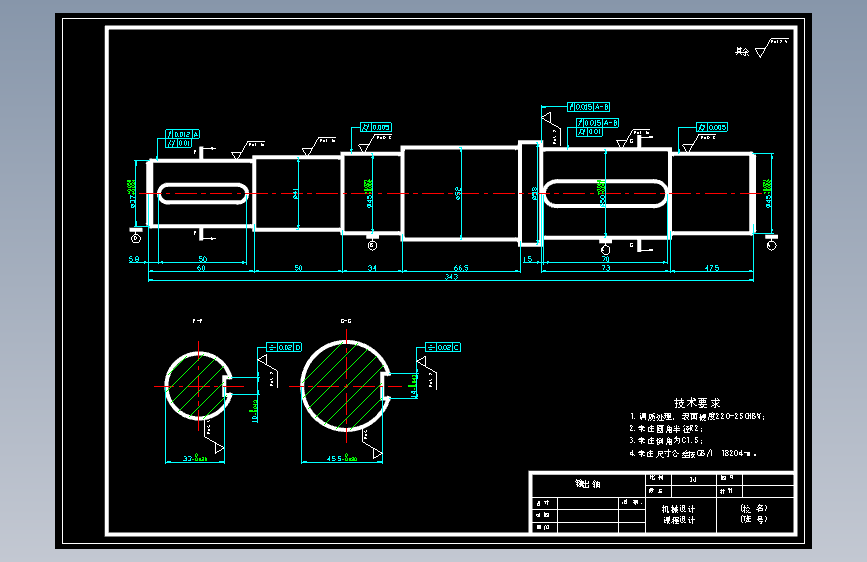Click the 其余 surface roughness symbol

[x=761, y=49]
